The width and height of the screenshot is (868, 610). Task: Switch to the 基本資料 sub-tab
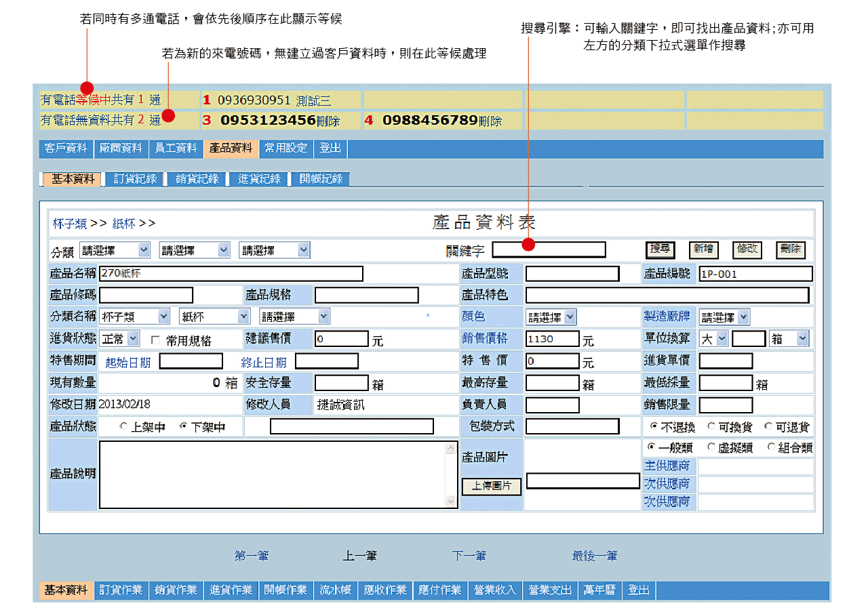tap(73, 179)
